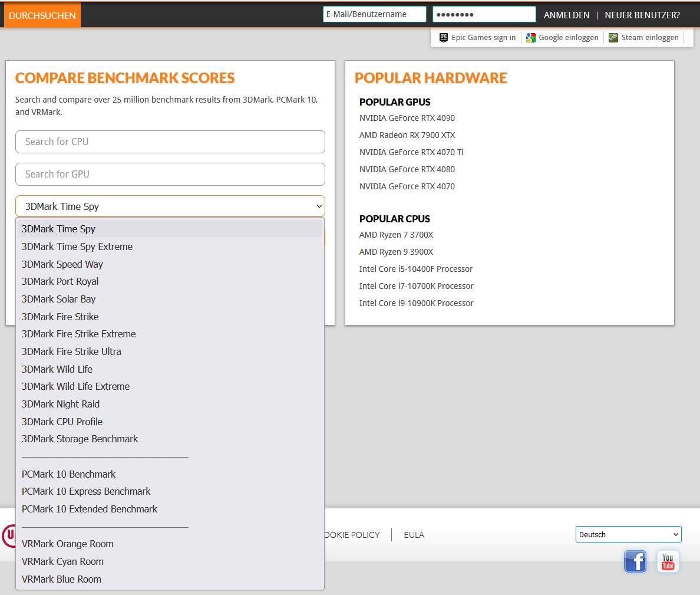Choose VRMark Orange Room option
This screenshot has width=700, height=595.
(170, 544)
